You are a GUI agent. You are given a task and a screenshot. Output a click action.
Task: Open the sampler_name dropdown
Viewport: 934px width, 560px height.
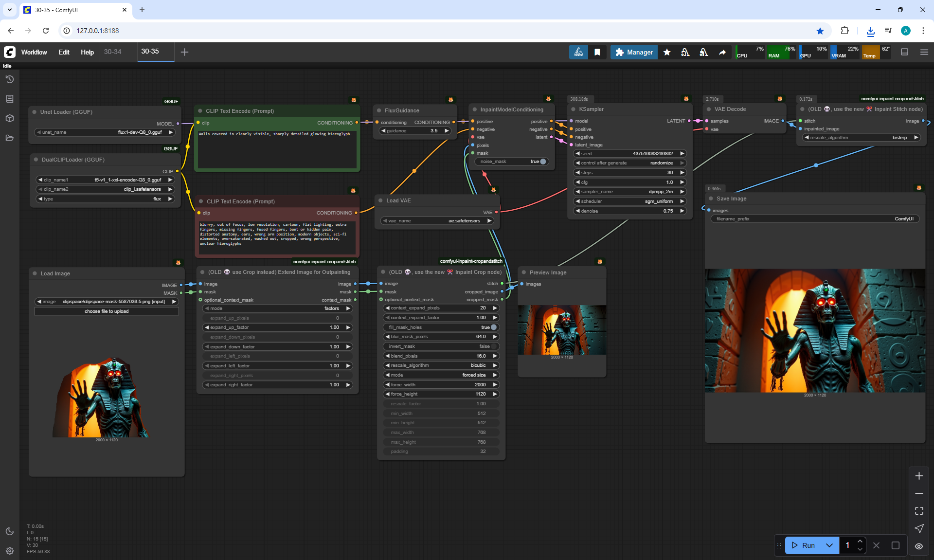tap(629, 192)
